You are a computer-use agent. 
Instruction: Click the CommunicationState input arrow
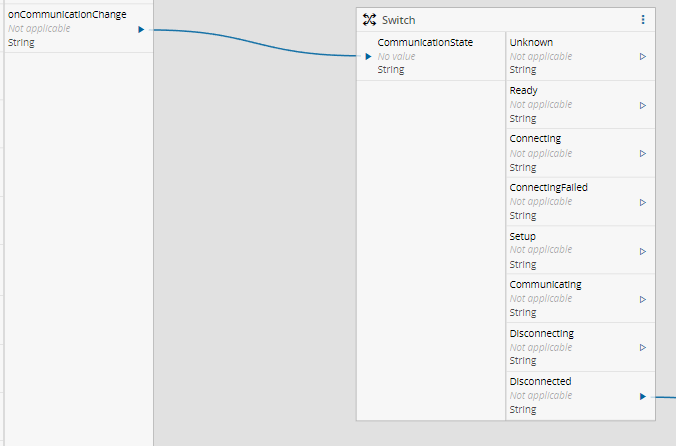pos(368,56)
